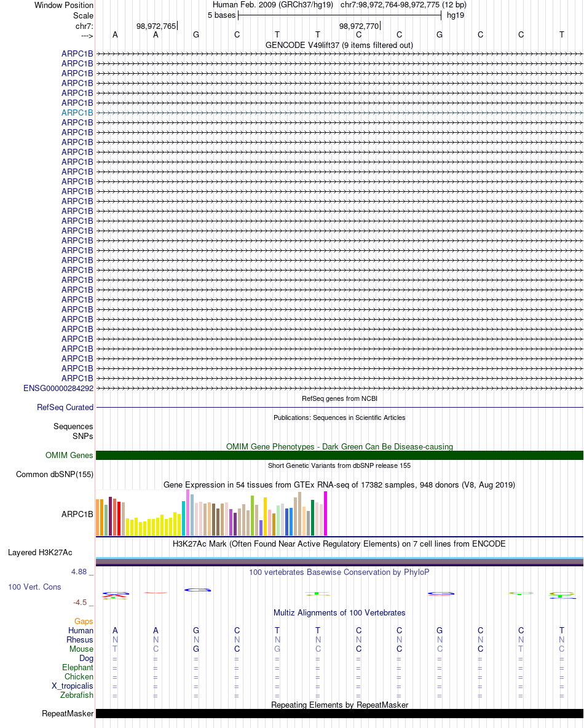Click the ---> strand direction arrow
584x728 pixels.
point(87,36)
